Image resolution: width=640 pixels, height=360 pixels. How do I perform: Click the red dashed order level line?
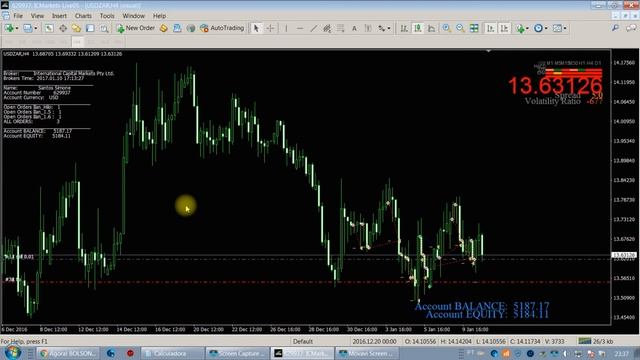(x=306, y=282)
